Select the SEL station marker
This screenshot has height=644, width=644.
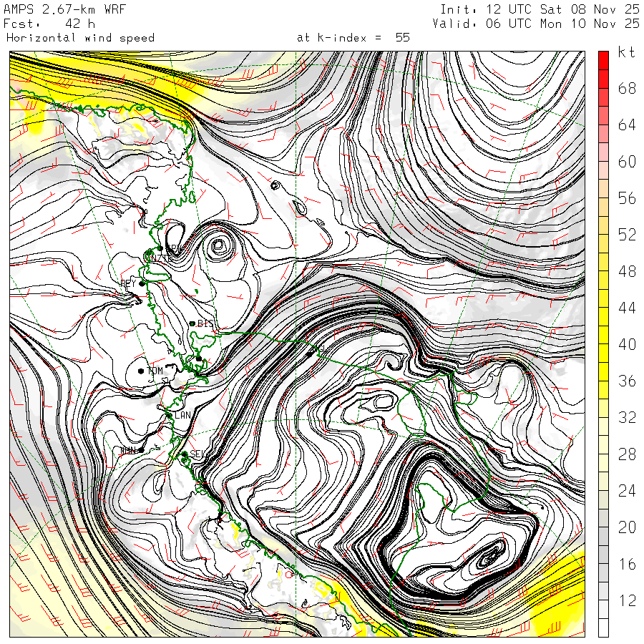coord(184,454)
